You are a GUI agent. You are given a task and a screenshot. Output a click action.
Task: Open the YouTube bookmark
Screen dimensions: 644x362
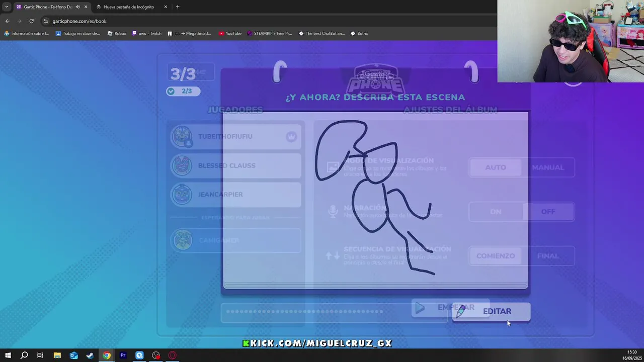[230, 34]
